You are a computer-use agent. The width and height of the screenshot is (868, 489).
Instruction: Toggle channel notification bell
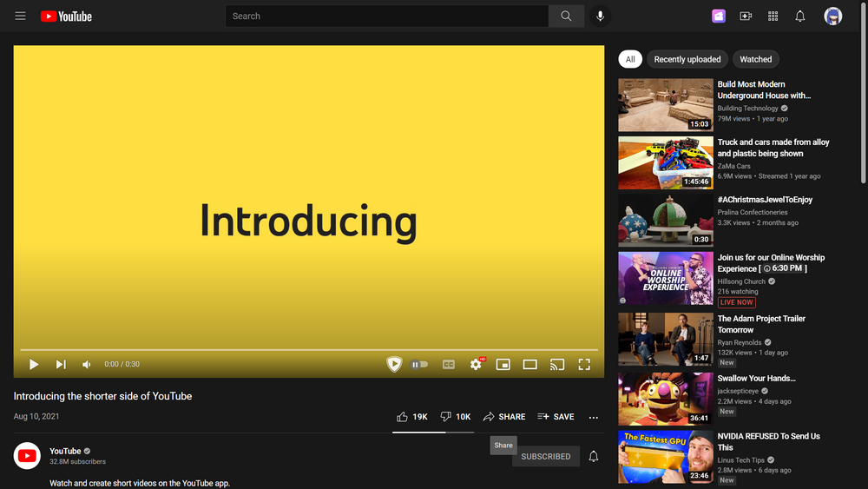coord(594,456)
